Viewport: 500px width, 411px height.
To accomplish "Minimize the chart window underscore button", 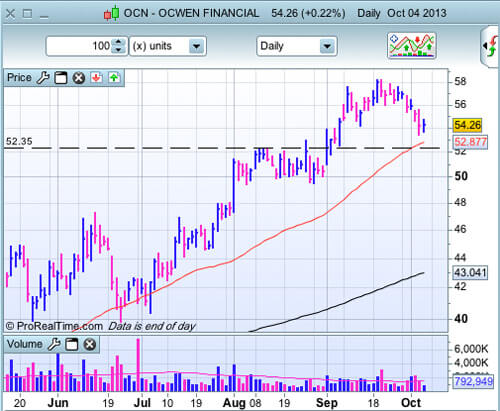I will (x=44, y=16).
